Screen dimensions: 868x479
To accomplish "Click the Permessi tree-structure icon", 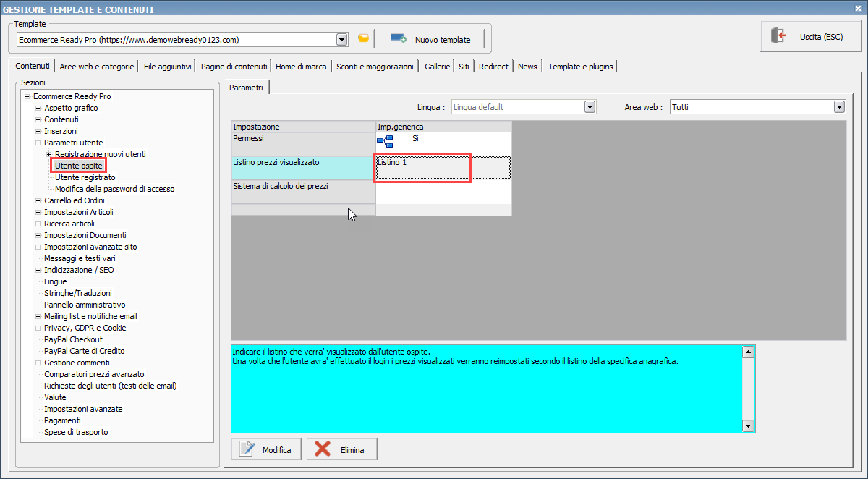I will tap(385, 140).
